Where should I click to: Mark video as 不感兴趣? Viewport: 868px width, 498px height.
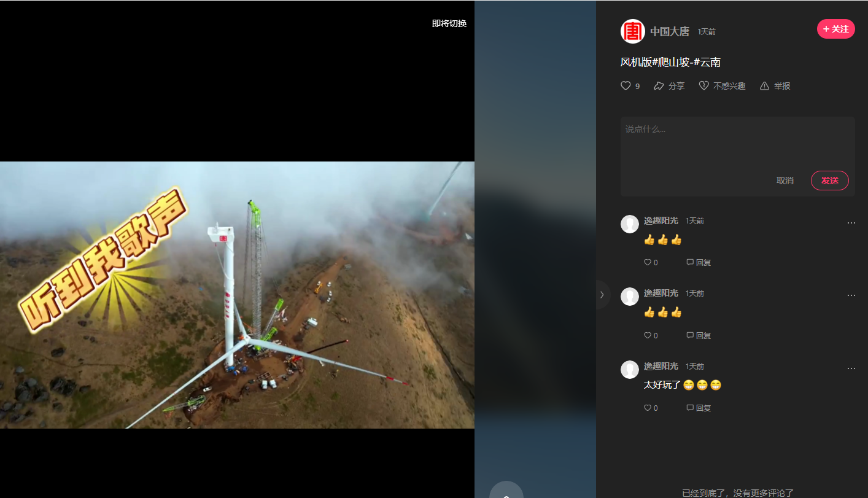(x=704, y=86)
